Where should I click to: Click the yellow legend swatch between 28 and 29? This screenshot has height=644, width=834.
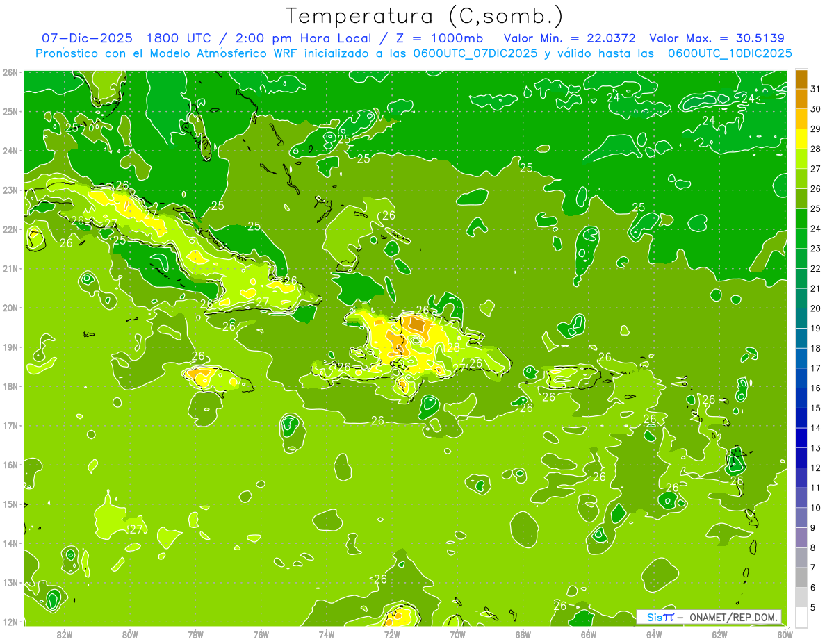[x=801, y=139]
